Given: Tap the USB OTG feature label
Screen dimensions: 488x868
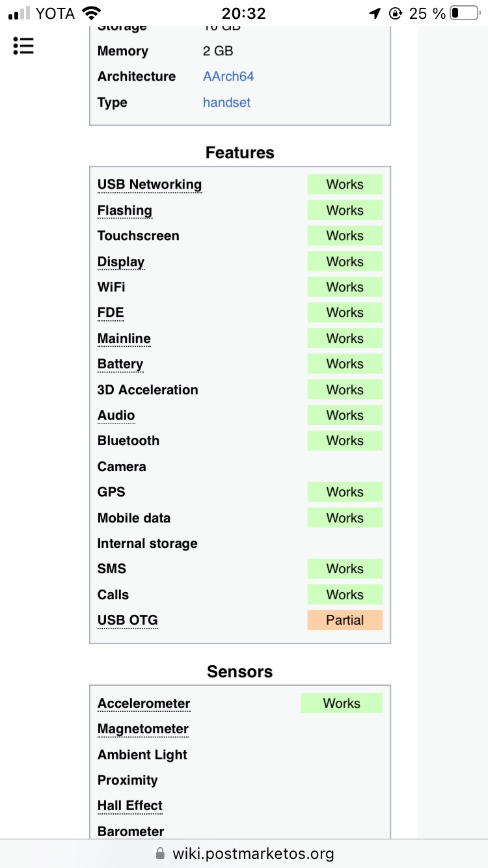Looking at the screenshot, I should [x=128, y=621].
